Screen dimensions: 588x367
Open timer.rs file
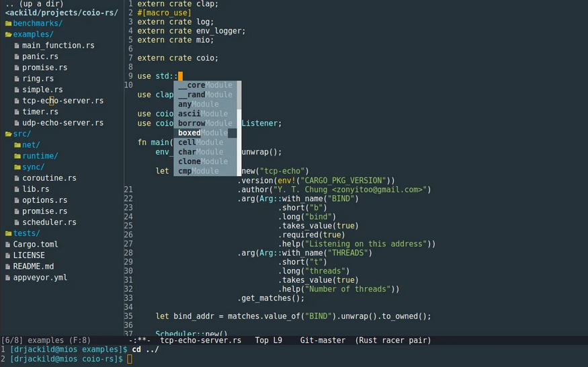point(40,112)
